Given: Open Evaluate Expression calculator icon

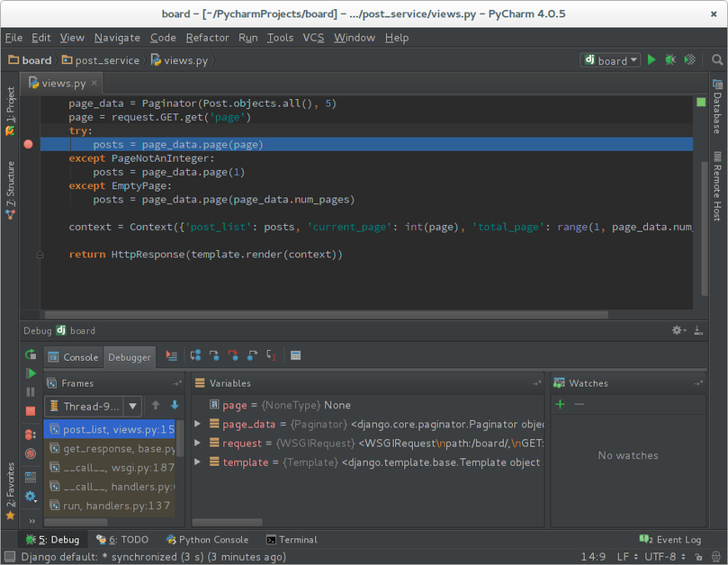Looking at the screenshot, I should click(x=295, y=355).
